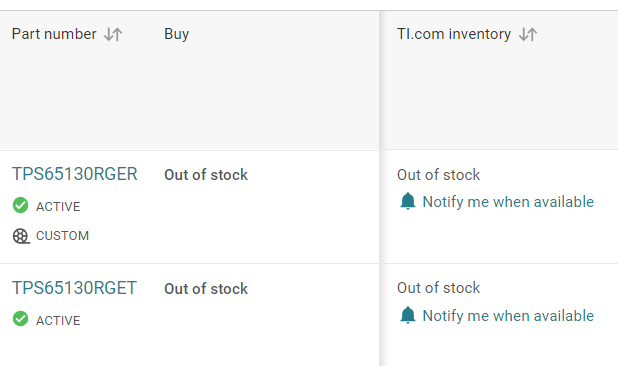Image resolution: width=618 pixels, height=366 pixels.
Task: Click ACTIVE status label under TPS65130RGET
Action: (58, 320)
